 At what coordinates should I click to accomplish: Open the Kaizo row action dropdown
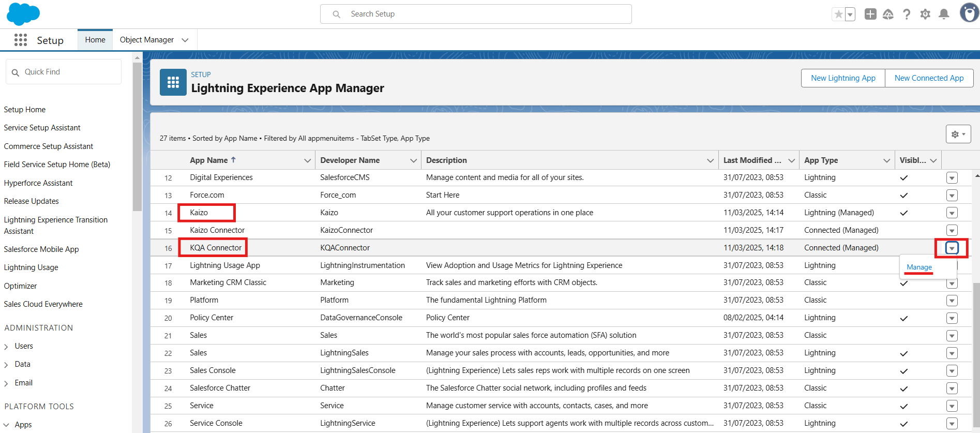(952, 213)
